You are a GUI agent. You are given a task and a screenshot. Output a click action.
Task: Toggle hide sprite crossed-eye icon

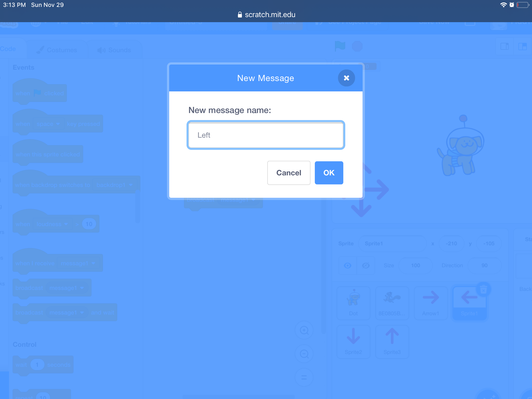tap(366, 266)
